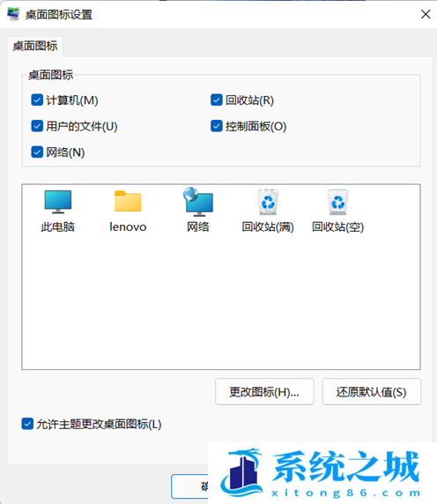Click the 更改图标(H)... button

[x=264, y=392]
